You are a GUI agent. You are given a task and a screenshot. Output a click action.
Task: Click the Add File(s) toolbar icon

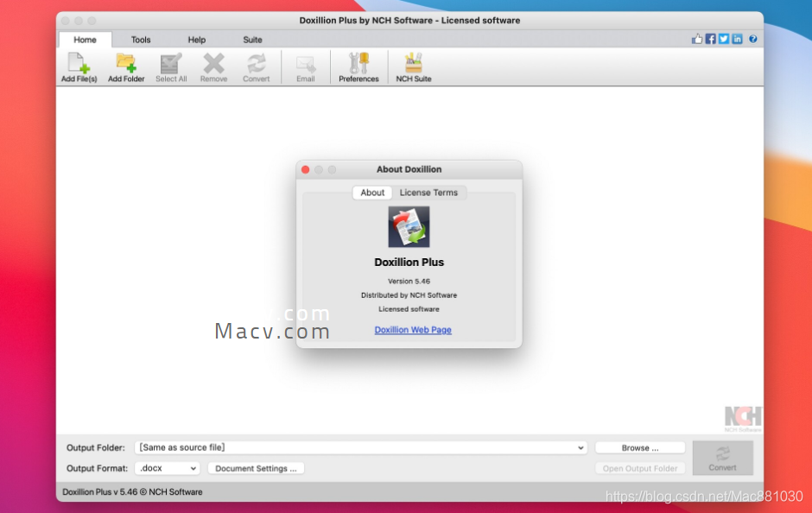tap(79, 67)
